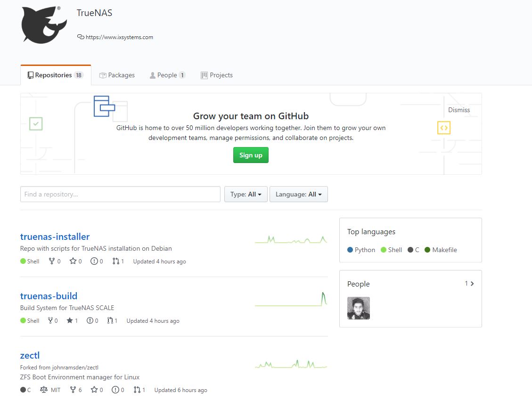Open the People tab
This screenshot has width=532, height=401.
click(167, 75)
